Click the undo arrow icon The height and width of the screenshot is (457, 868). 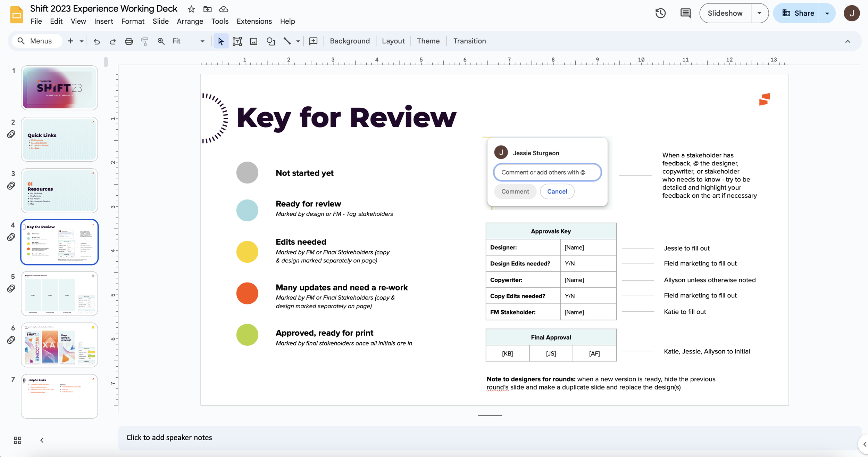97,41
